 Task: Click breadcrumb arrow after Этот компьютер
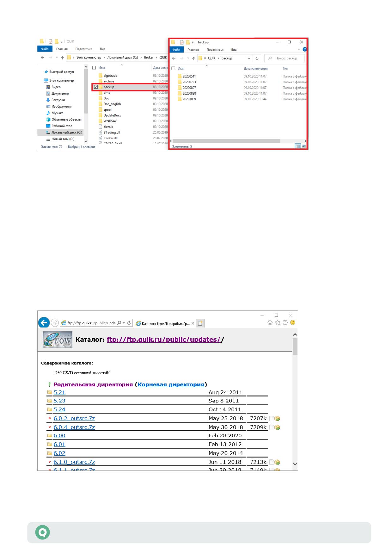[x=104, y=58]
